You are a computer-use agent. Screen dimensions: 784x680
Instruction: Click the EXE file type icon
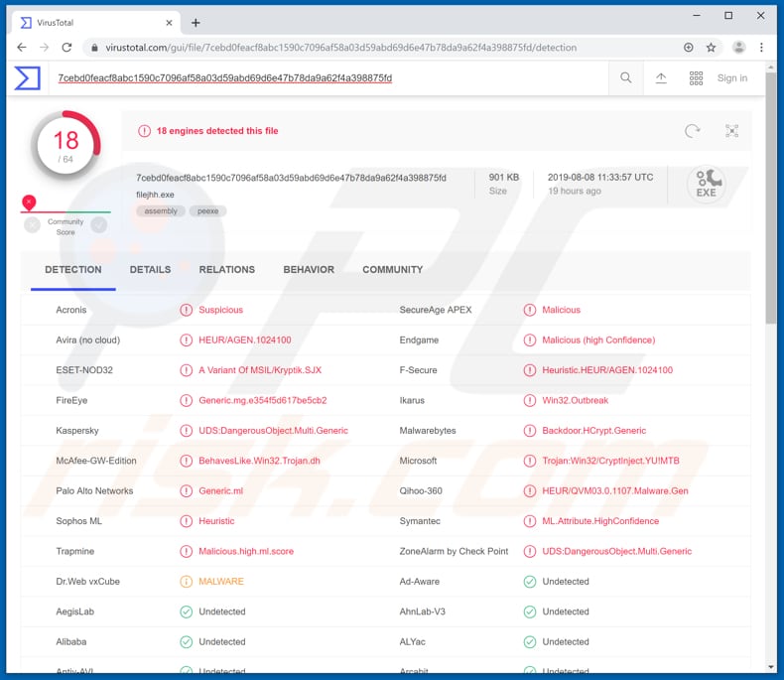[x=706, y=184]
